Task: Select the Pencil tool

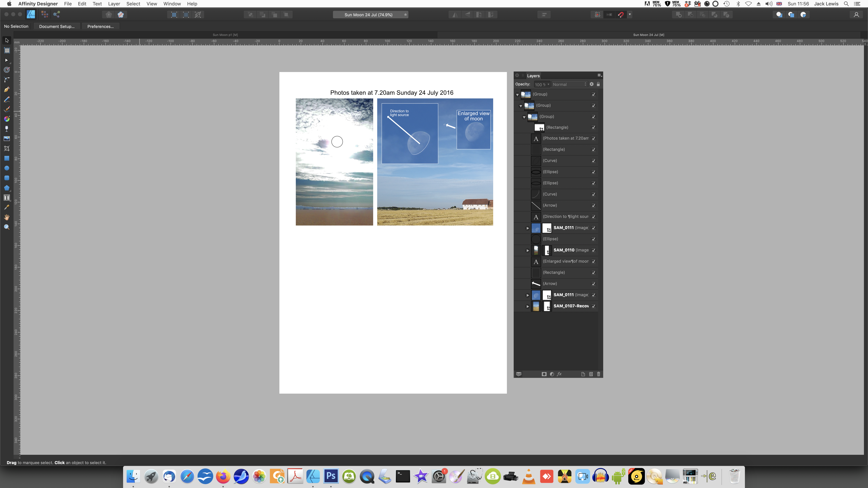Action: click(x=7, y=99)
